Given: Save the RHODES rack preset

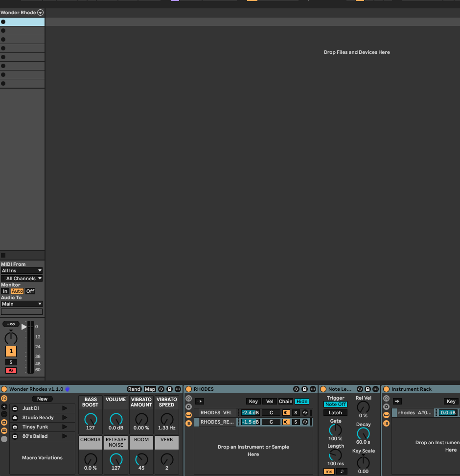Looking at the screenshot, I should (305, 389).
